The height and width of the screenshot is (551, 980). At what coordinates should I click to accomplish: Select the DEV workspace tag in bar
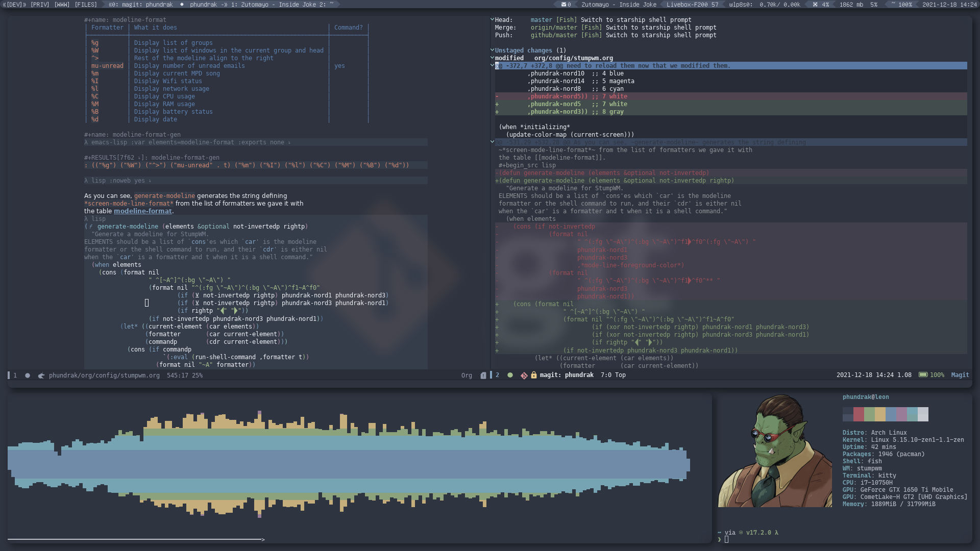pyautogui.click(x=12, y=5)
